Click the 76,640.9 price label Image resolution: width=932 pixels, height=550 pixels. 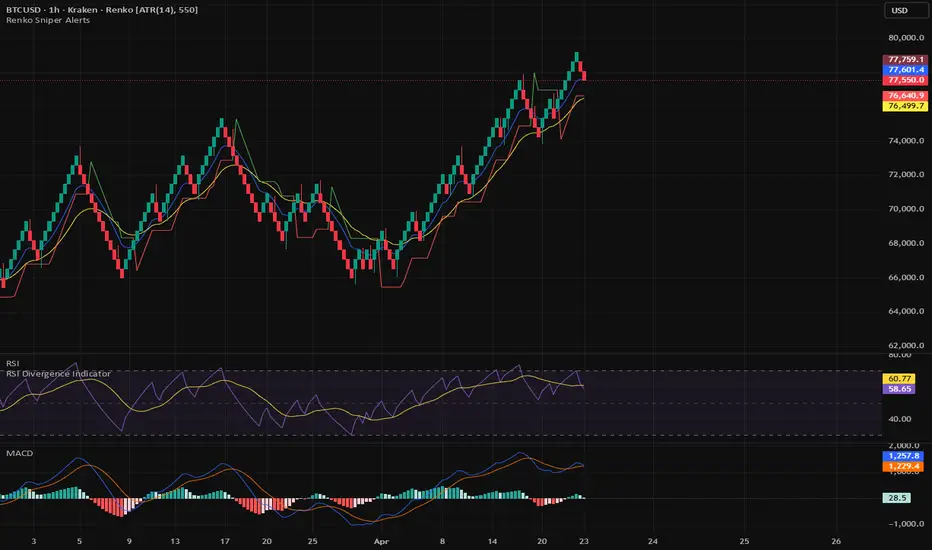(x=905, y=96)
